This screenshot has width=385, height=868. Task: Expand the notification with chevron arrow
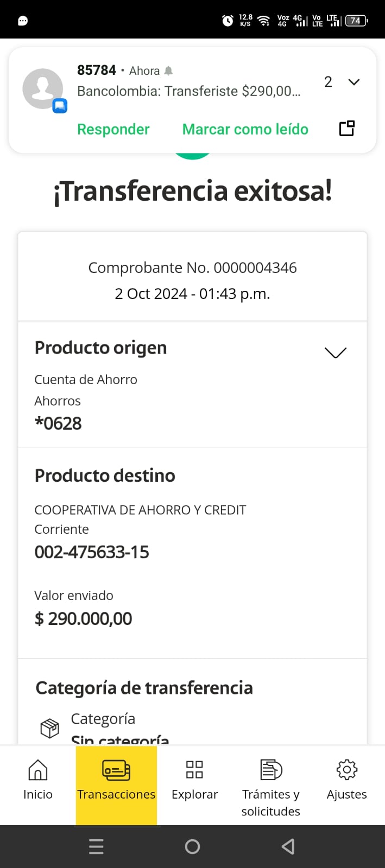point(354,82)
